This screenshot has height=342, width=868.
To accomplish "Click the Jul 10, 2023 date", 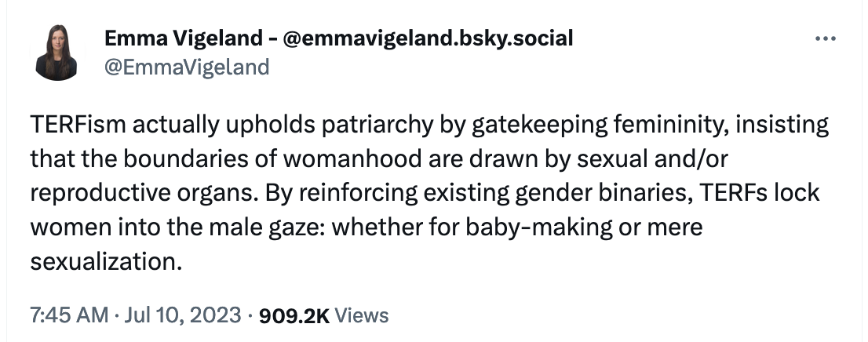I will click(x=183, y=315).
